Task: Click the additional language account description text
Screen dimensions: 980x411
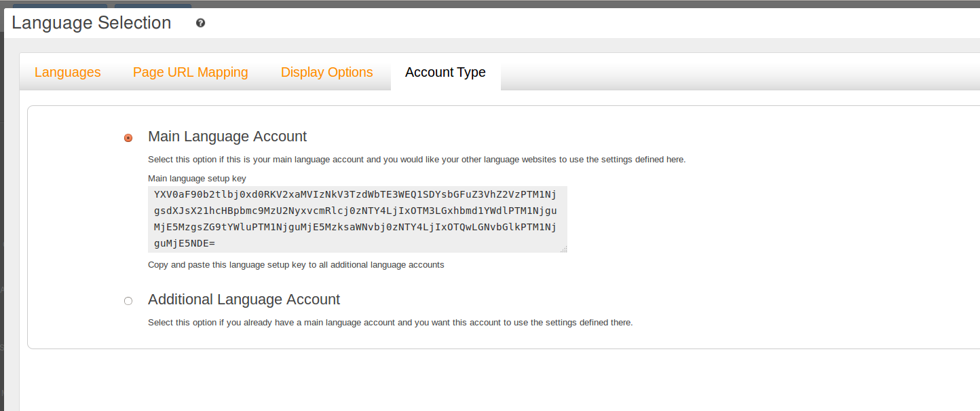Action: coord(390,323)
